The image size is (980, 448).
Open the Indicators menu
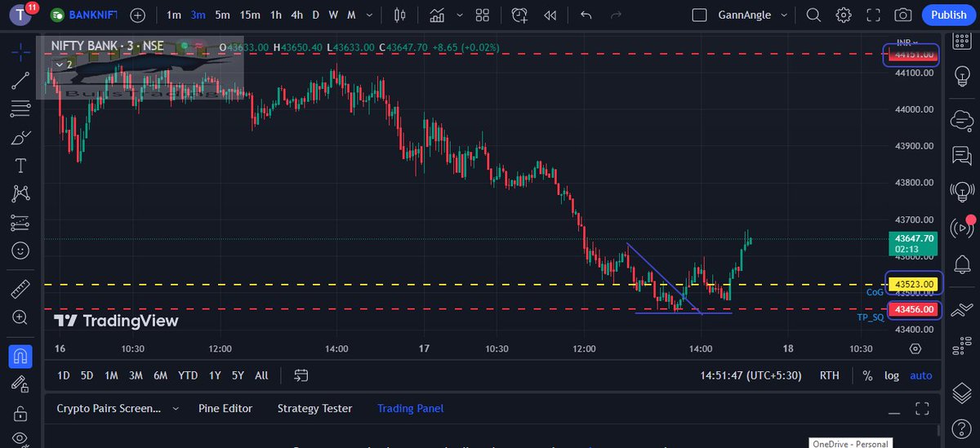click(437, 15)
